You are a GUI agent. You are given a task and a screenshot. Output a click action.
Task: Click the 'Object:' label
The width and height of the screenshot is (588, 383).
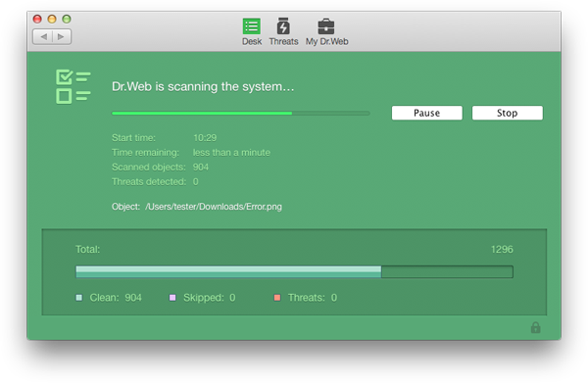tap(125, 207)
